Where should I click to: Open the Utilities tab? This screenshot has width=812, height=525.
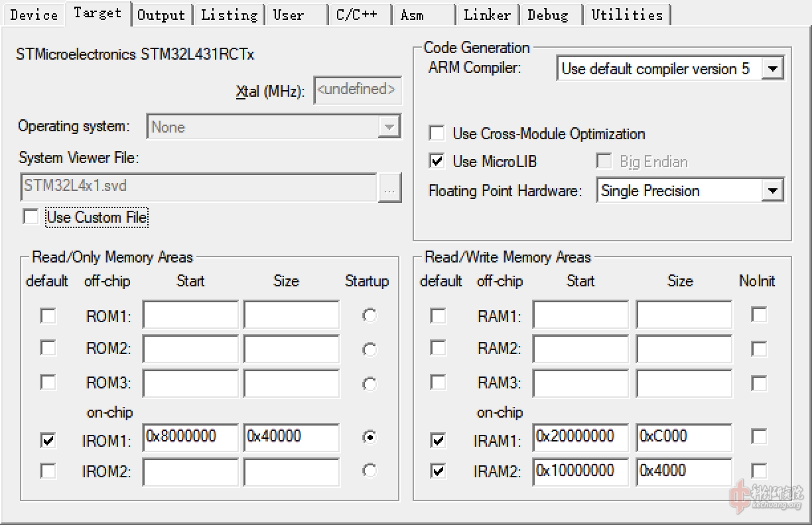627,15
